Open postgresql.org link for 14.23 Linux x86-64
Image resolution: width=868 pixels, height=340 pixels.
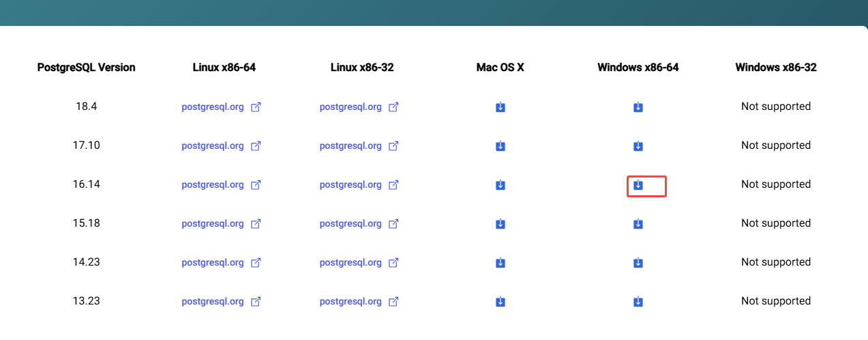pos(213,263)
